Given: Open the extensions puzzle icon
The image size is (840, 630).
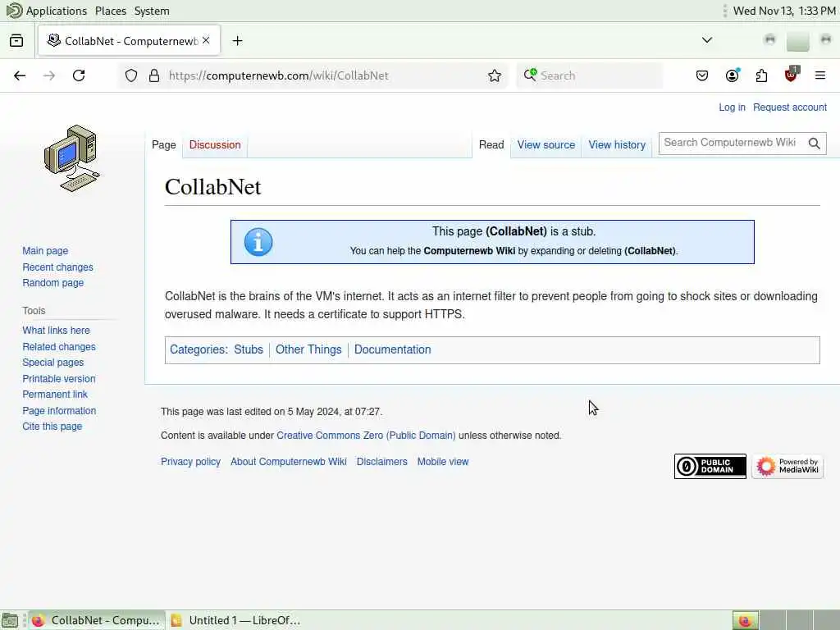Looking at the screenshot, I should click(761, 75).
